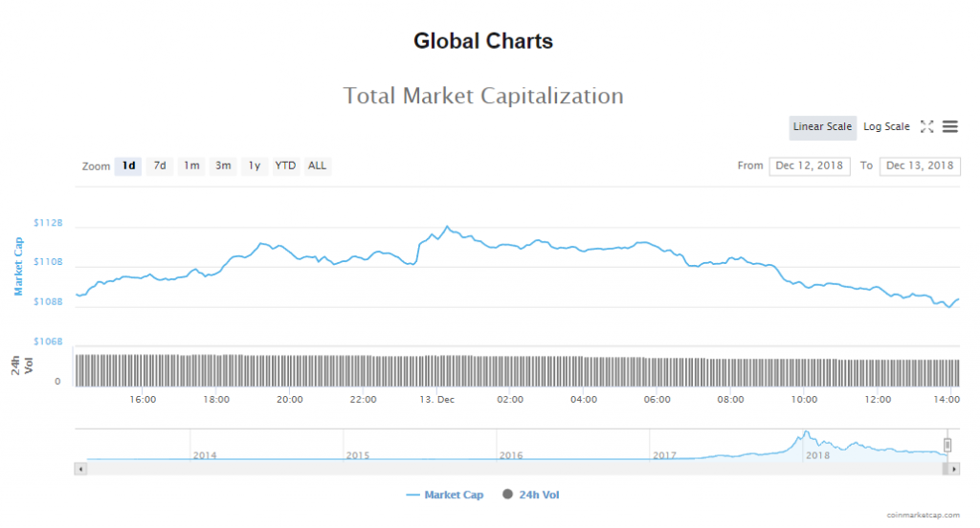
Task: Click the navigator horizontal scrollbar track
Action: click(x=517, y=469)
